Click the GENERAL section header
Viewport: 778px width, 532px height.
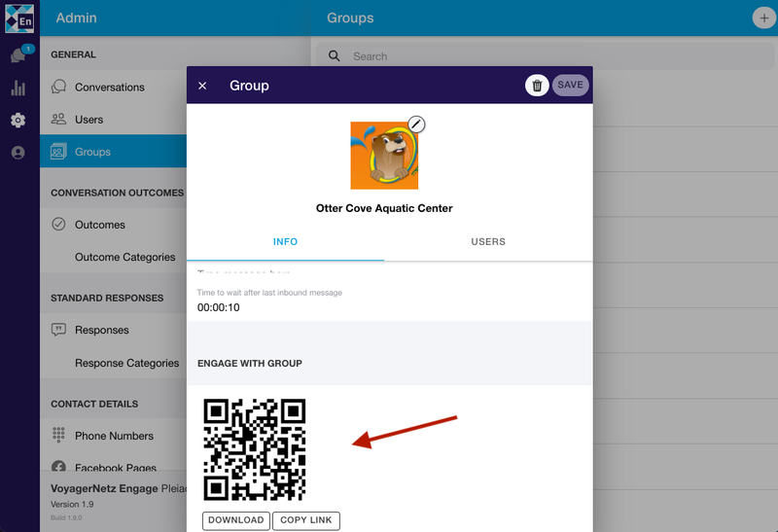[74, 54]
